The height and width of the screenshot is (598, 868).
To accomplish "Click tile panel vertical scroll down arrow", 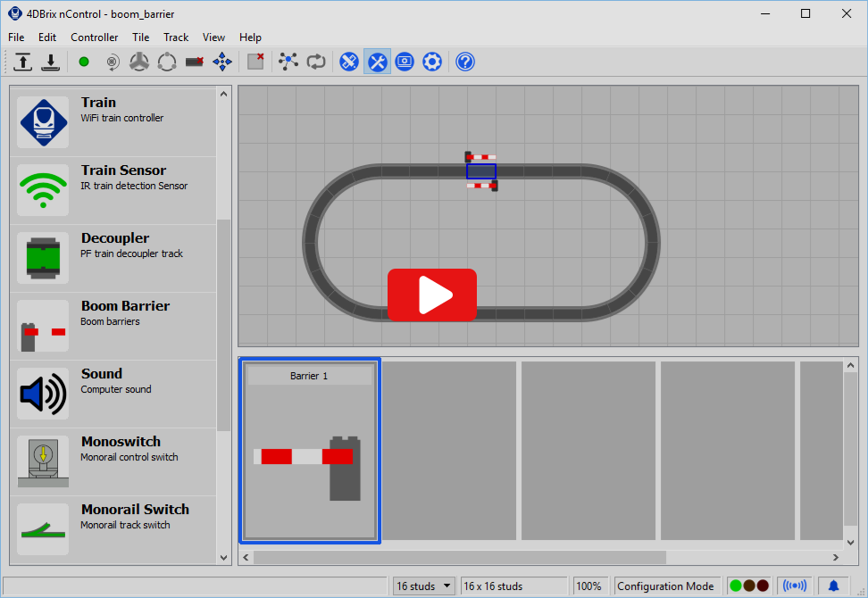I will point(851,543).
